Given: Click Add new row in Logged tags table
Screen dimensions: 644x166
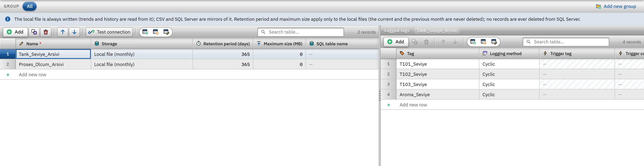Looking at the screenshot, I should click(413, 105).
